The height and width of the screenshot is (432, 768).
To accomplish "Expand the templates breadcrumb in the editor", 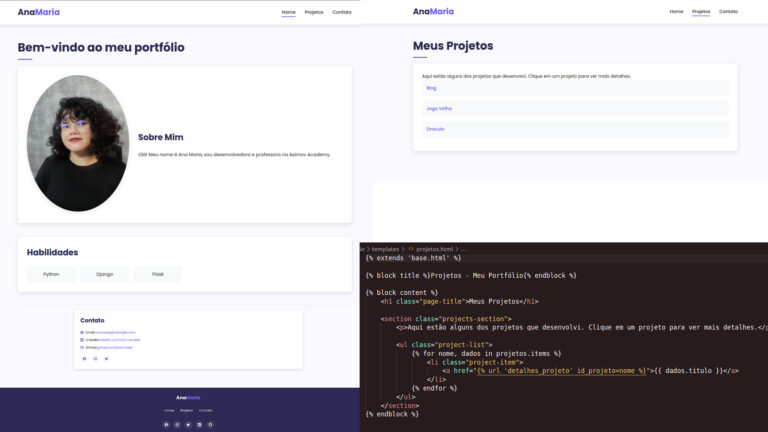I will (385, 248).
